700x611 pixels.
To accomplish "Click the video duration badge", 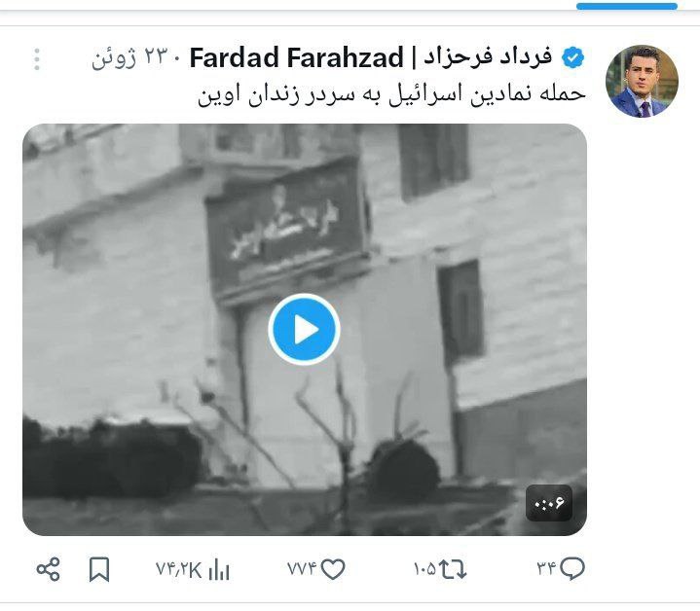I will point(549,503).
